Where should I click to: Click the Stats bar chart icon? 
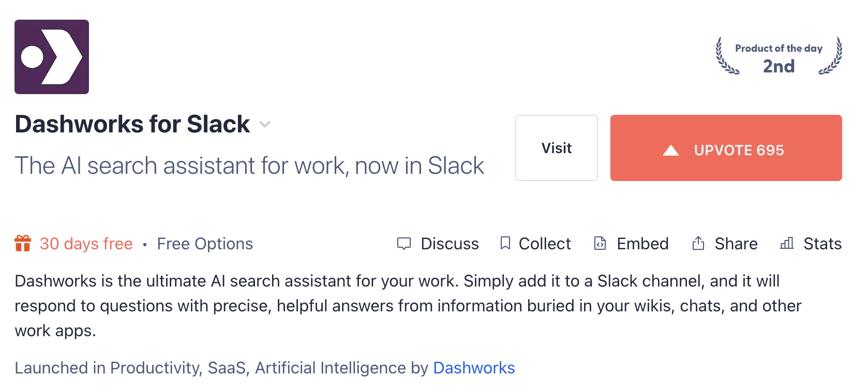coord(787,243)
